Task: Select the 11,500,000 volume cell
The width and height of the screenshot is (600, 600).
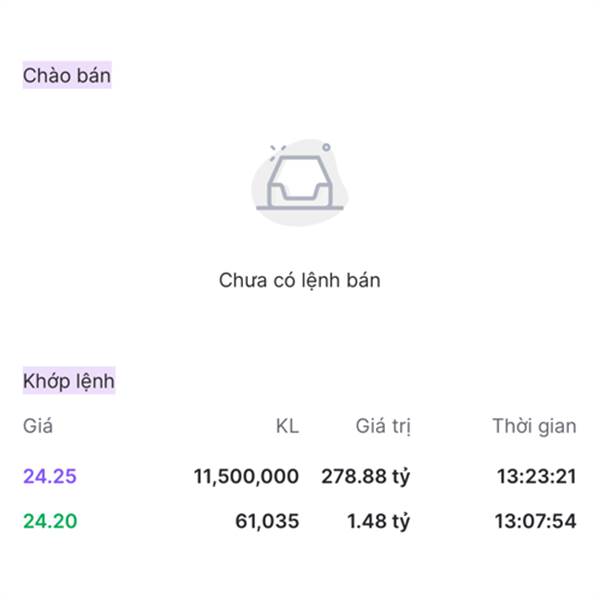Action: pos(246,477)
